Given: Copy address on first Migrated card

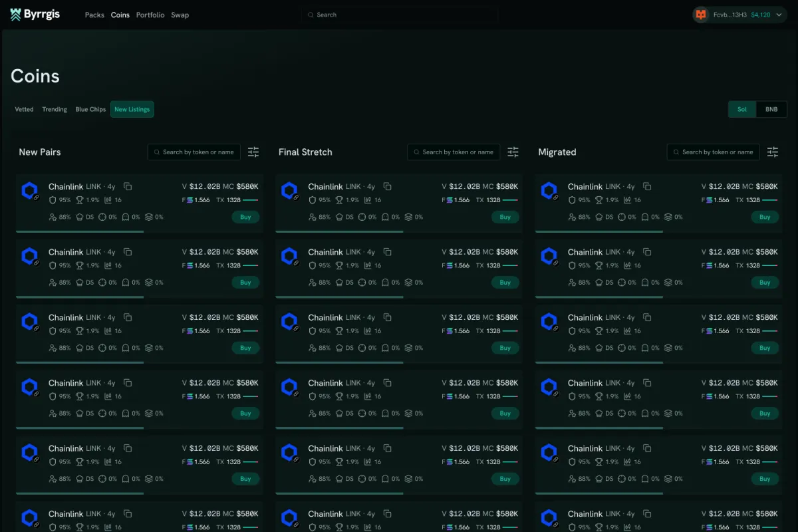Looking at the screenshot, I should (647, 187).
